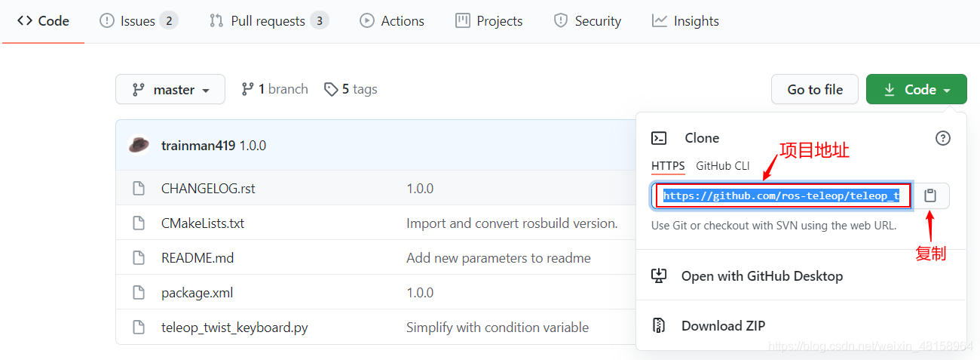Open teleop_twist_keyboard.py file
This screenshot has width=980, height=360.
(234, 328)
